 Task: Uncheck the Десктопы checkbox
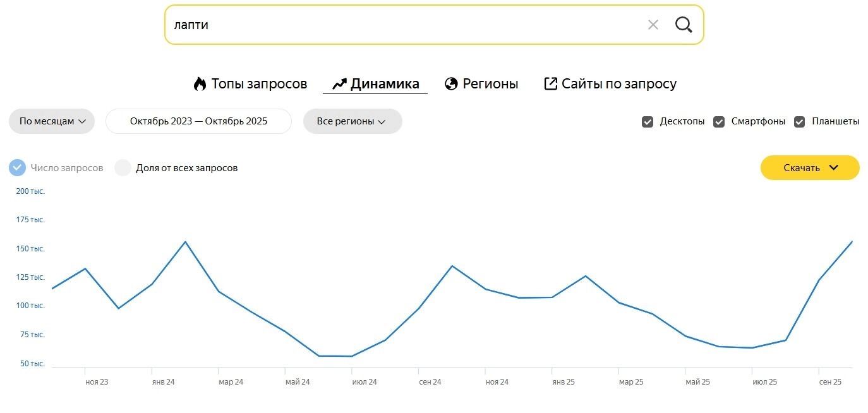tap(648, 122)
